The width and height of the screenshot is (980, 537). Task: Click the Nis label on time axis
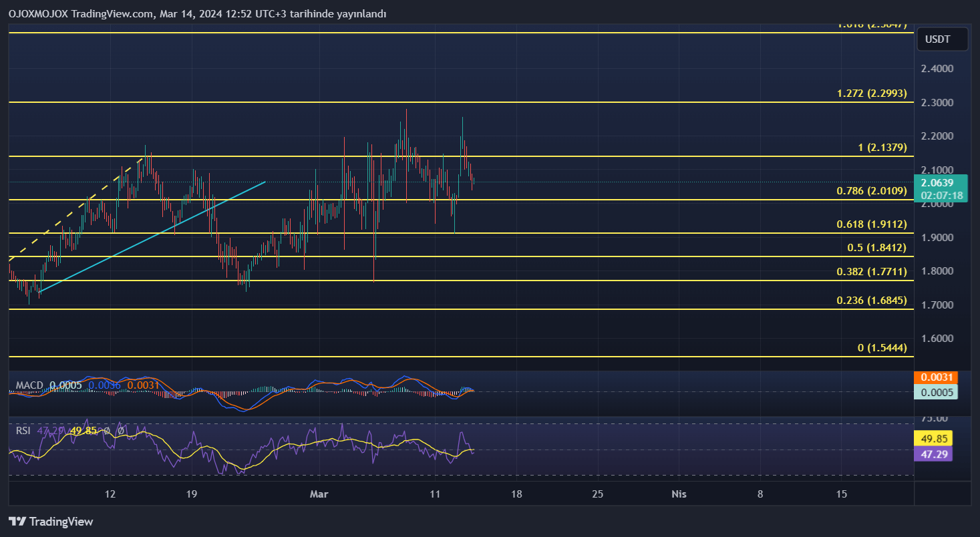tap(679, 494)
